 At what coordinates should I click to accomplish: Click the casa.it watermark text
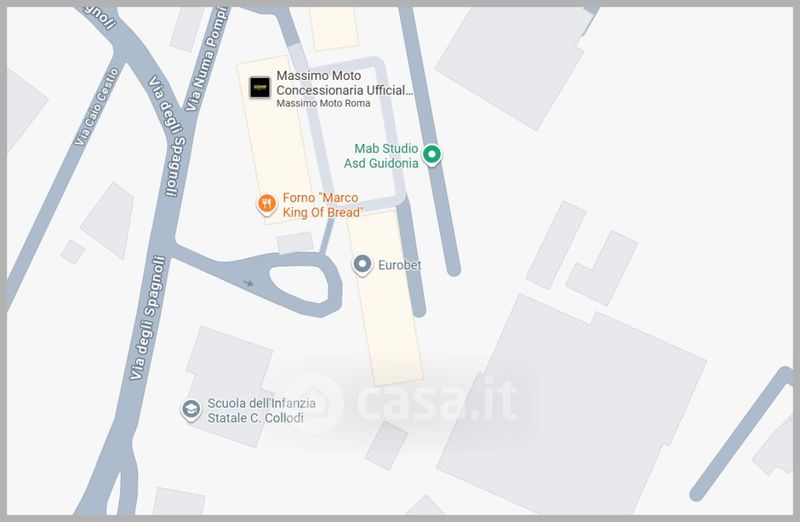437,400
